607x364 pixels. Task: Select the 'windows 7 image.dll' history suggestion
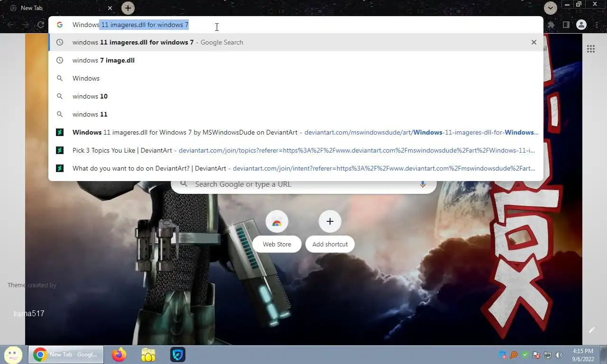click(296, 60)
